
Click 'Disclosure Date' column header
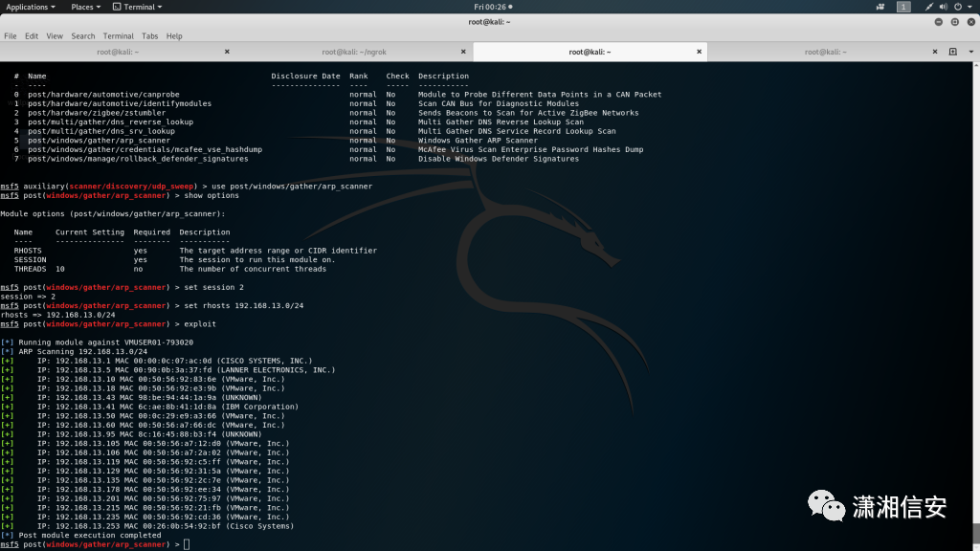point(305,77)
